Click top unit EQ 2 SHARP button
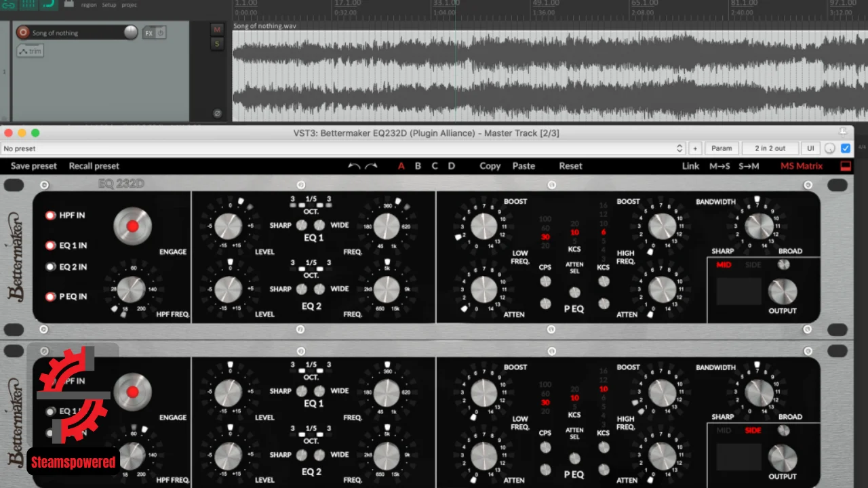The image size is (868, 488). pos(302,289)
